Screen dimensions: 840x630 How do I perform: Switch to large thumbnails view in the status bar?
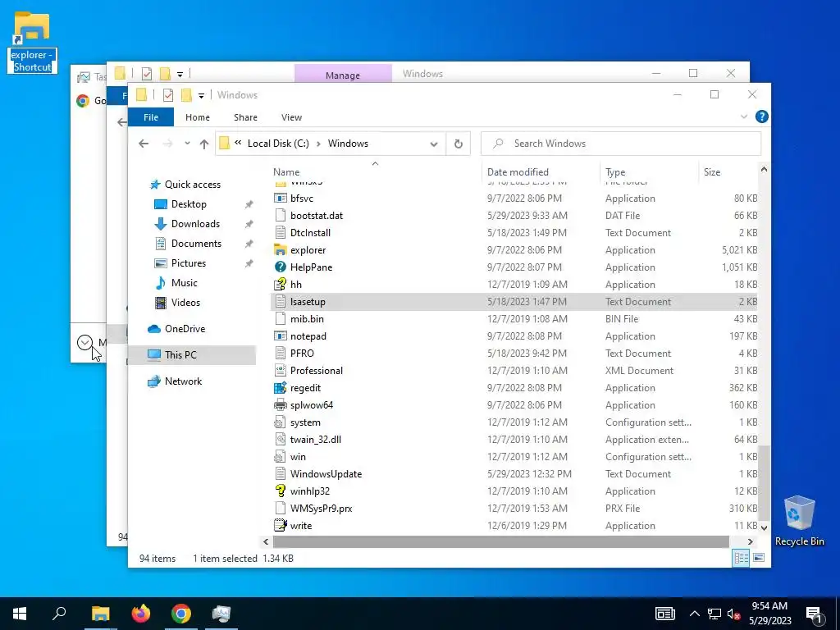pos(759,558)
